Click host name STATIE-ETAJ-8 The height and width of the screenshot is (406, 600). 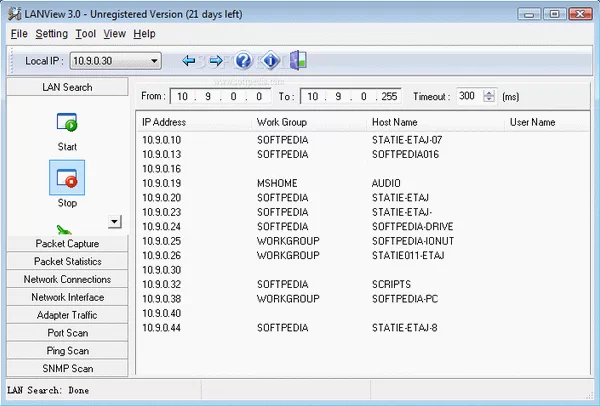tap(404, 328)
